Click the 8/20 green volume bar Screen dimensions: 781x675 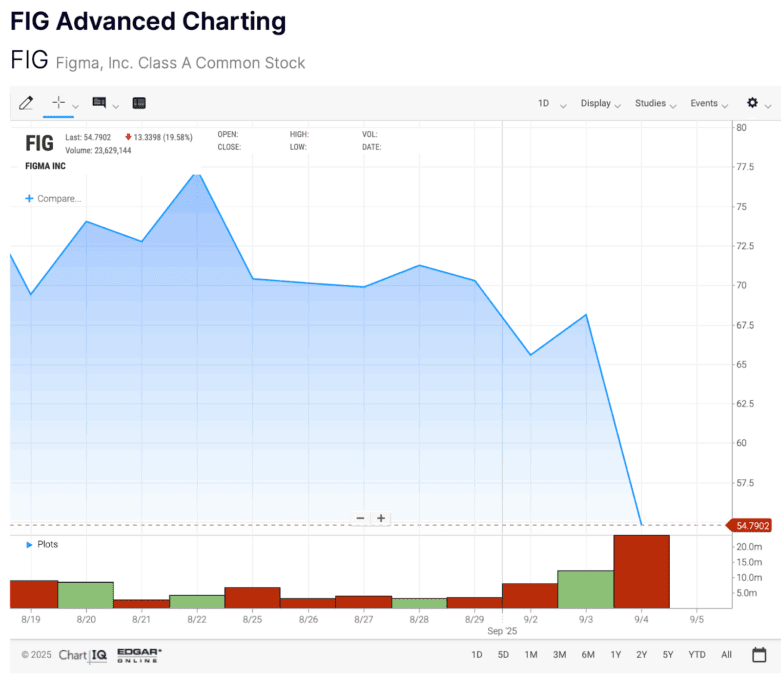tap(86, 595)
